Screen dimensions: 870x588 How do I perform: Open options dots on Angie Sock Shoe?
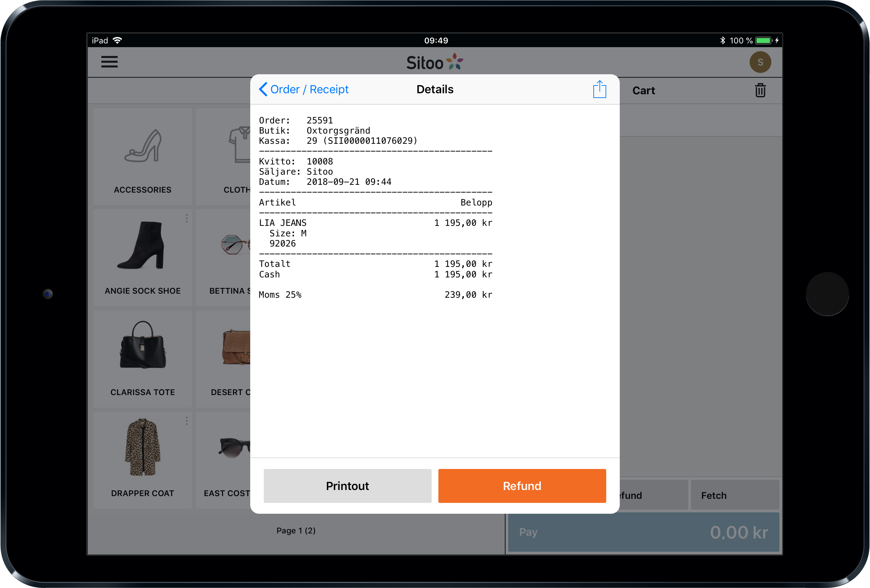click(186, 219)
